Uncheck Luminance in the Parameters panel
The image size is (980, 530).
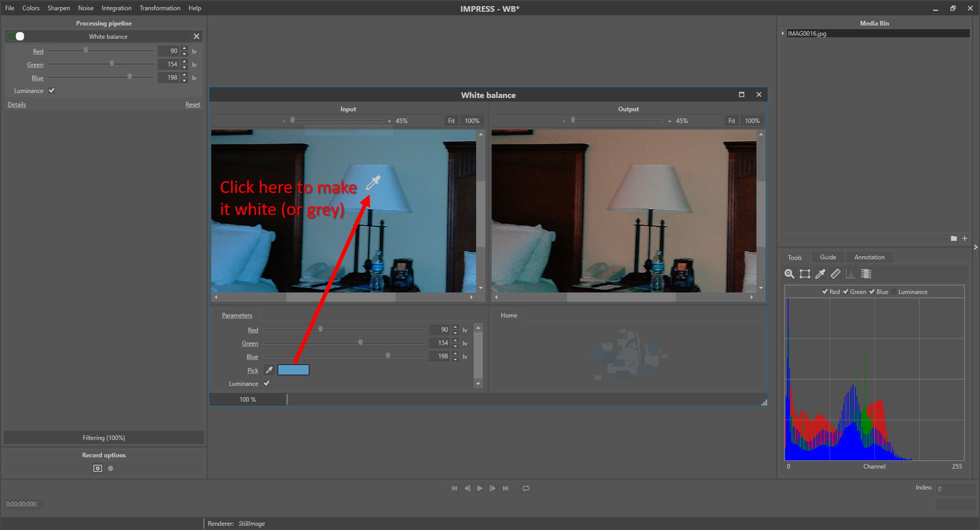pyautogui.click(x=267, y=384)
